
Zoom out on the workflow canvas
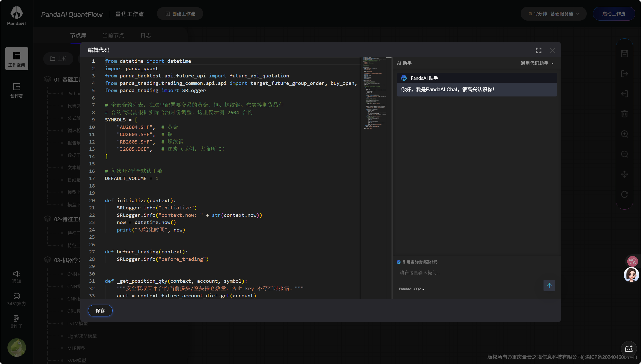tap(625, 154)
